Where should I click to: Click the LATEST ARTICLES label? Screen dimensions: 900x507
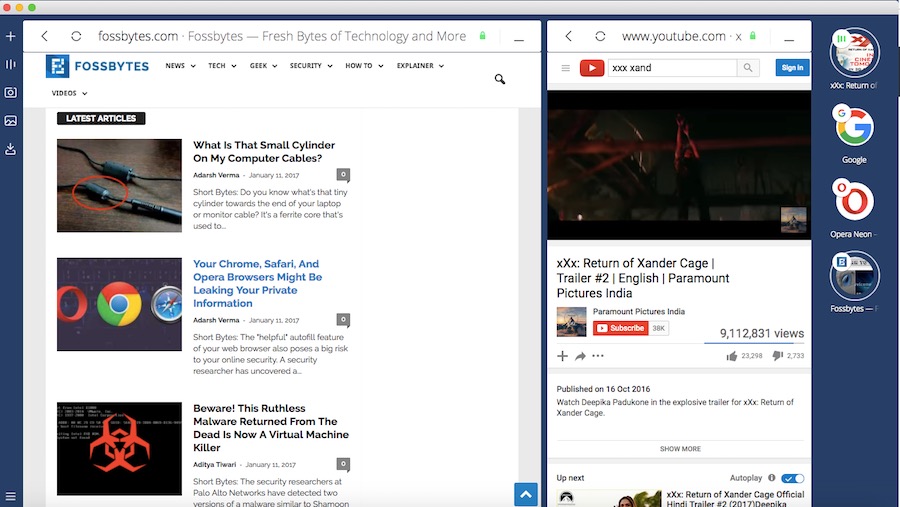tap(101, 118)
